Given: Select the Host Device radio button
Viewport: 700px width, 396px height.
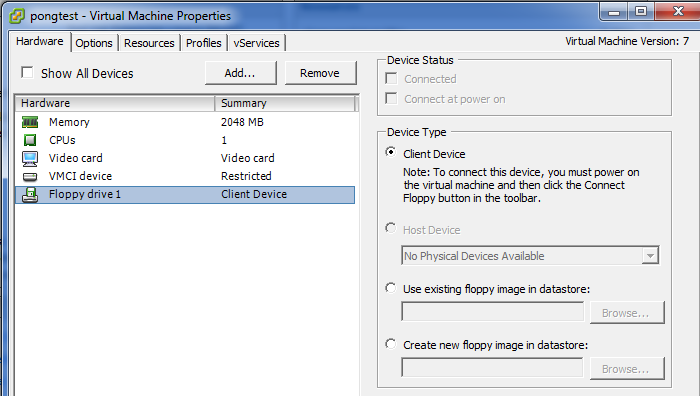Looking at the screenshot, I should pos(391,228).
